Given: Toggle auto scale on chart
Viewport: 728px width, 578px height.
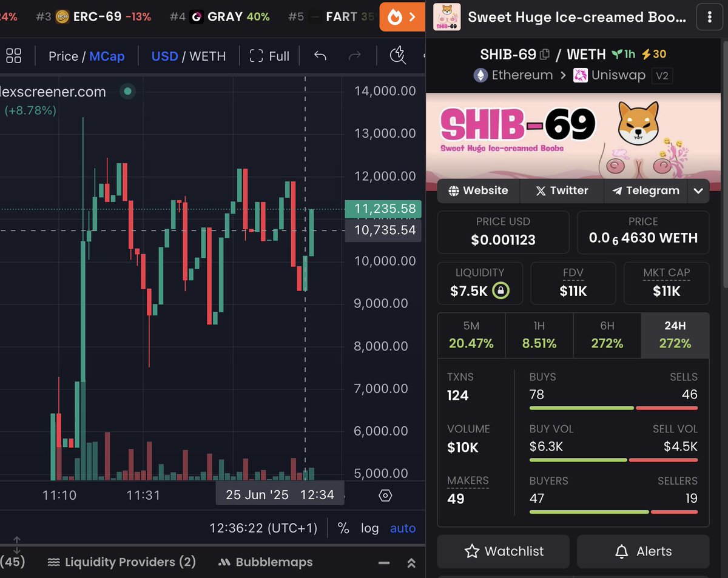Looking at the screenshot, I should [403, 528].
